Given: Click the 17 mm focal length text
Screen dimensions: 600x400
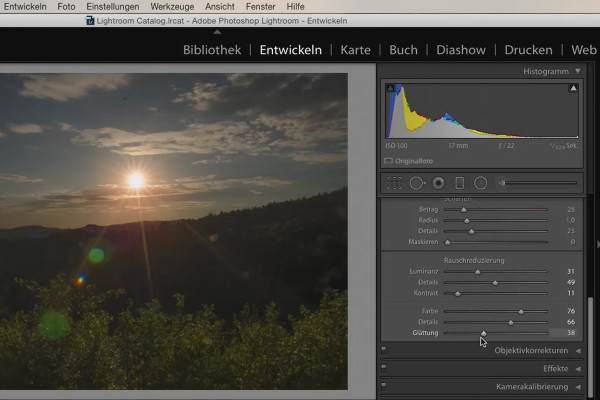Looking at the screenshot, I should coord(458,146).
